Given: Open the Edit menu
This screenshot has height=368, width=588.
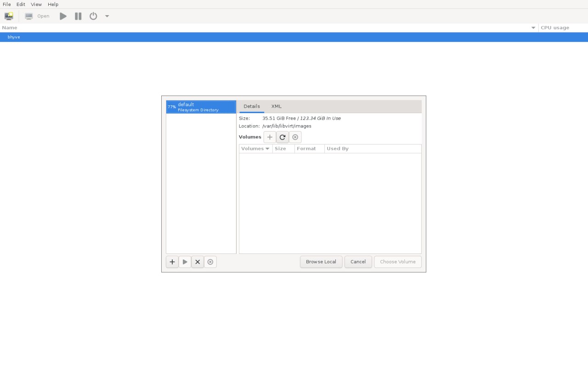Looking at the screenshot, I should 21,4.
